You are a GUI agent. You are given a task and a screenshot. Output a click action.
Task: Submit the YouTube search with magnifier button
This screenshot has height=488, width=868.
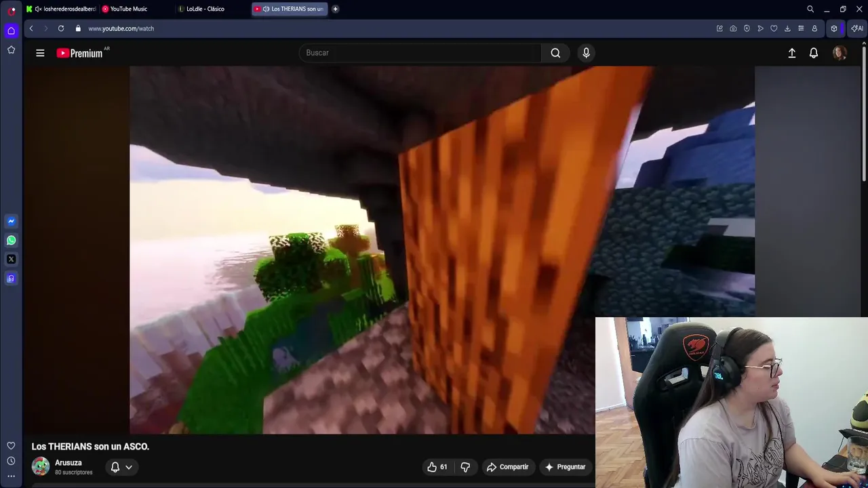coord(555,53)
